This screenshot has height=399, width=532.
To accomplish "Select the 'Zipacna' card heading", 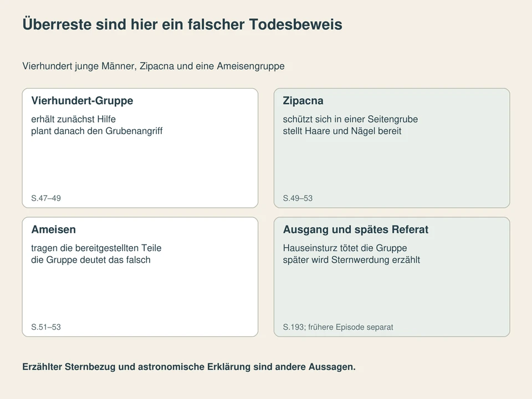I will tap(303, 100).
